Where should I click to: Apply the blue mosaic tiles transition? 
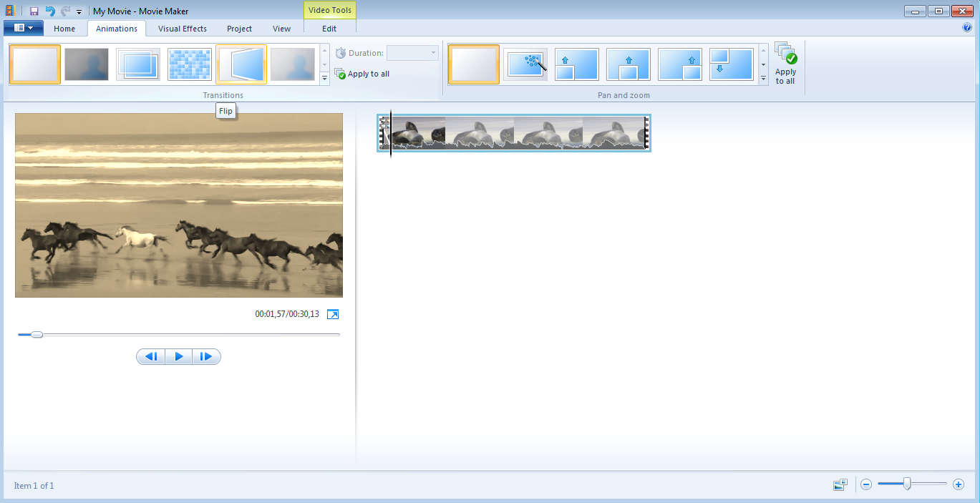pyautogui.click(x=190, y=64)
